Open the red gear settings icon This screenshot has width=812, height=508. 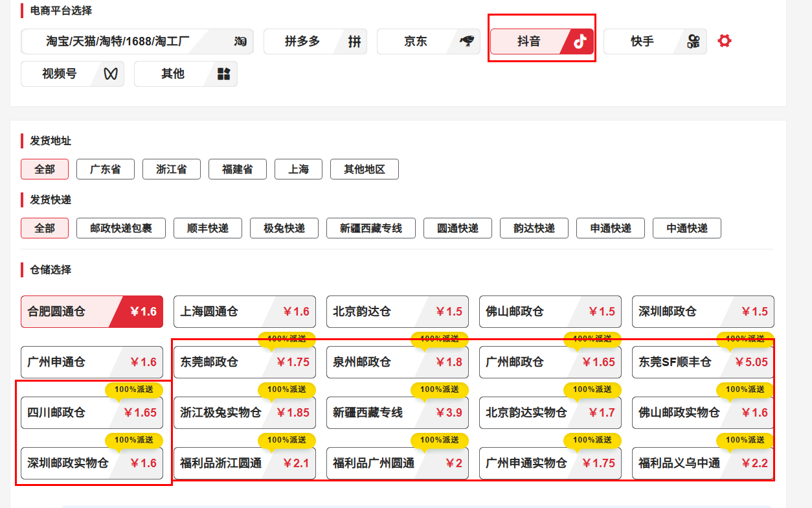pyautogui.click(x=725, y=41)
